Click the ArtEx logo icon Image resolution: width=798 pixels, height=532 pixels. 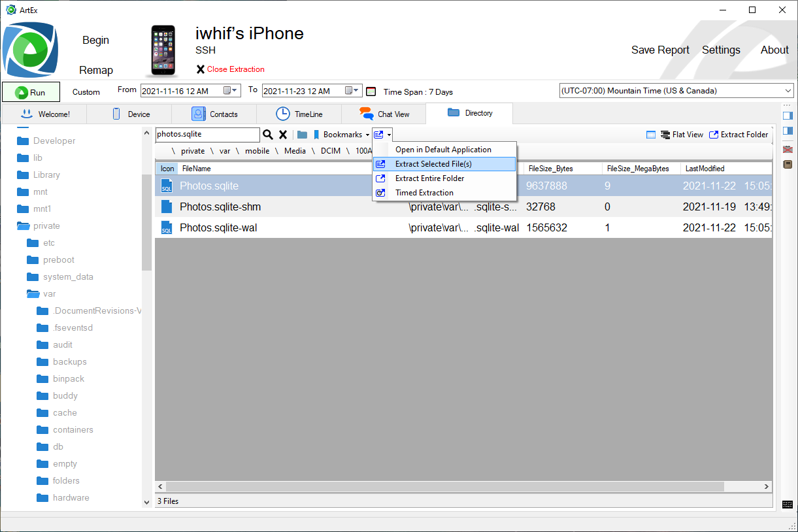30,50
